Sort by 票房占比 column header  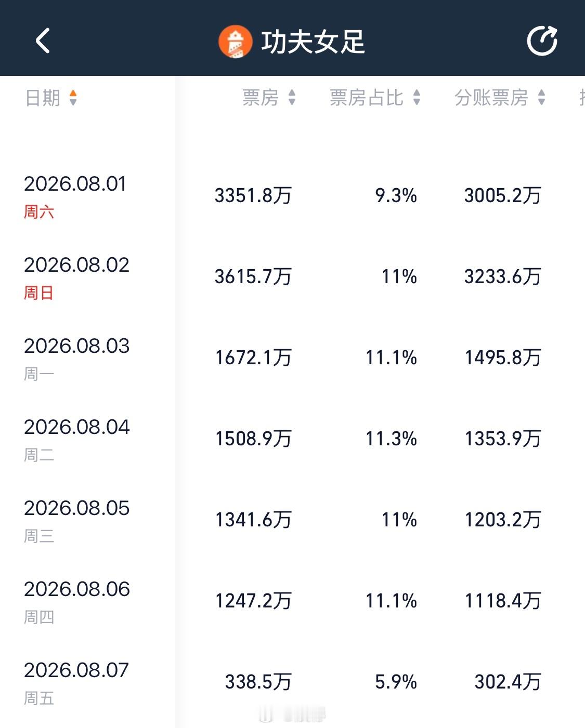pos(367,98)
